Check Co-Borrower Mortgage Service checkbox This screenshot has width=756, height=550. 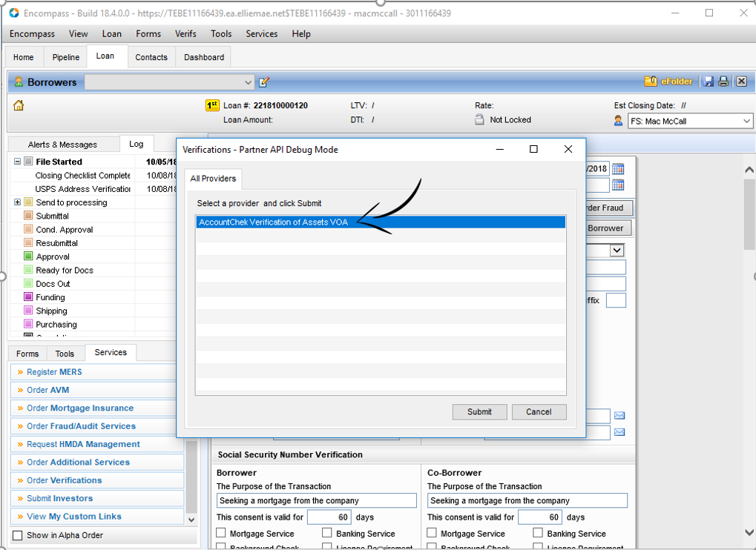432,533
